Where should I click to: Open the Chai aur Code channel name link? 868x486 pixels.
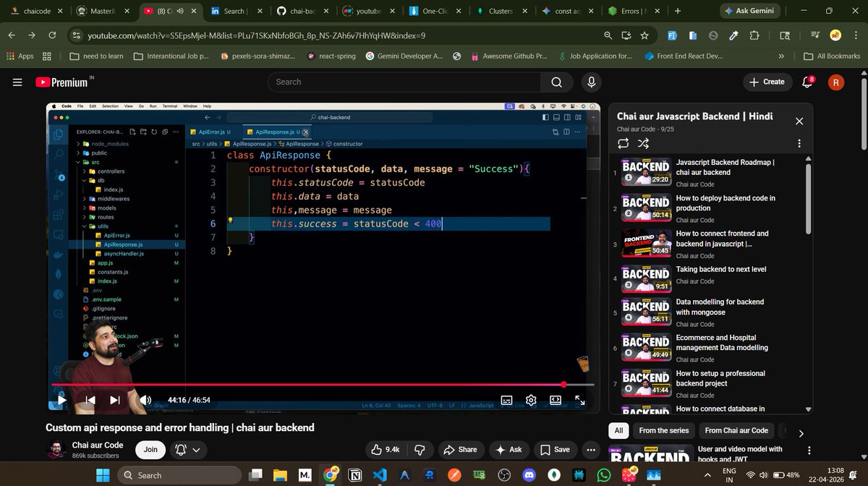tap(98, 445)
